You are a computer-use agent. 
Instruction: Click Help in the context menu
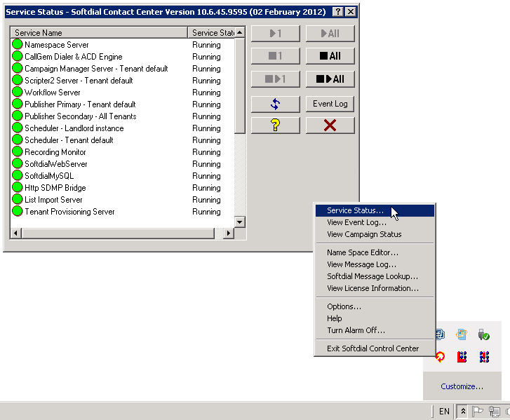[x=375, y=318]
